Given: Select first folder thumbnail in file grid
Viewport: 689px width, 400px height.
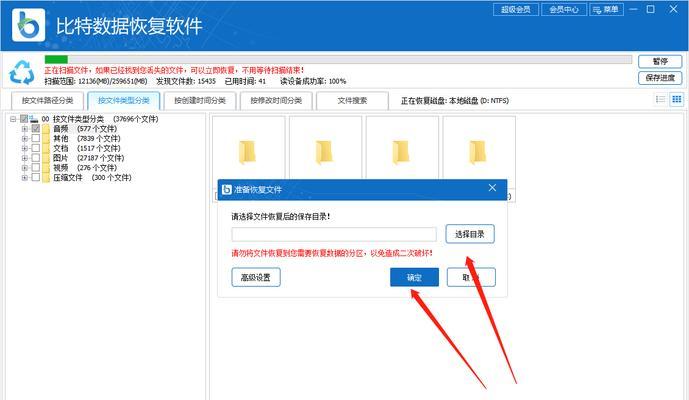Looking at the screenshot, I should coord(248,152).
